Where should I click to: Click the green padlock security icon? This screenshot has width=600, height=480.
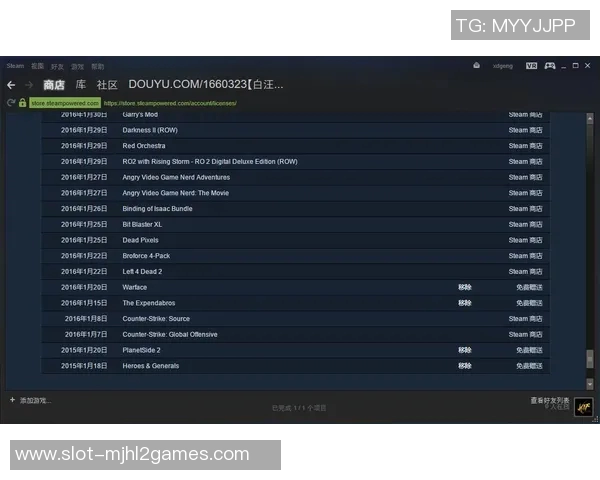coord(22,102)
